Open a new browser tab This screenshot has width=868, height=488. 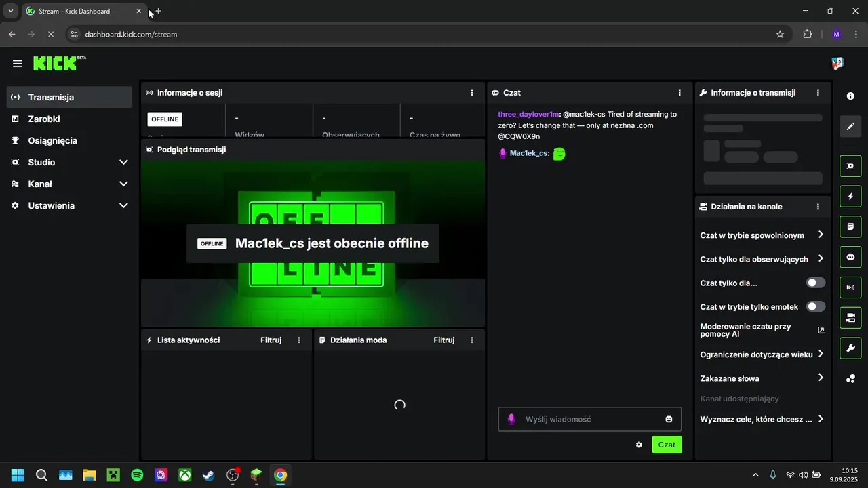tap(158, 11)
